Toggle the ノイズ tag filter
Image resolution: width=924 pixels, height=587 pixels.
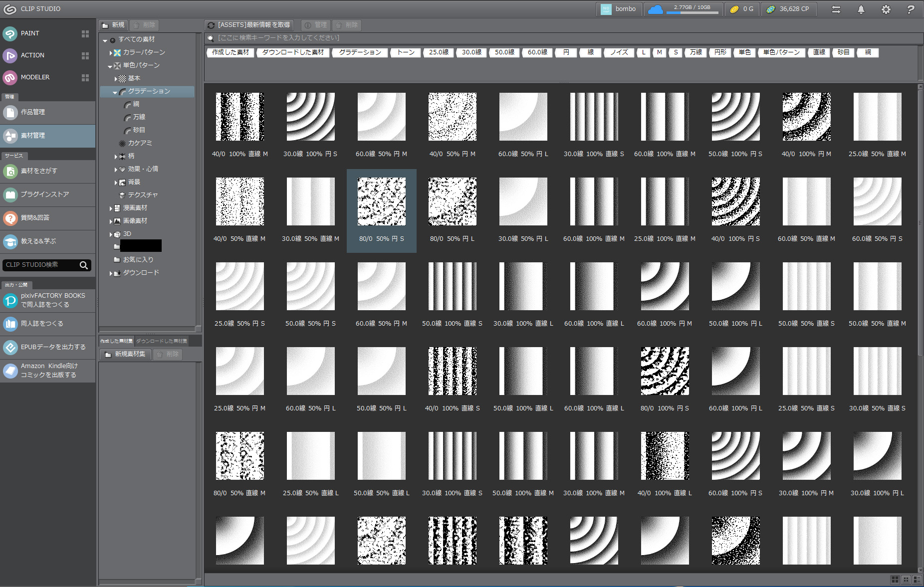tap(619, 52)
